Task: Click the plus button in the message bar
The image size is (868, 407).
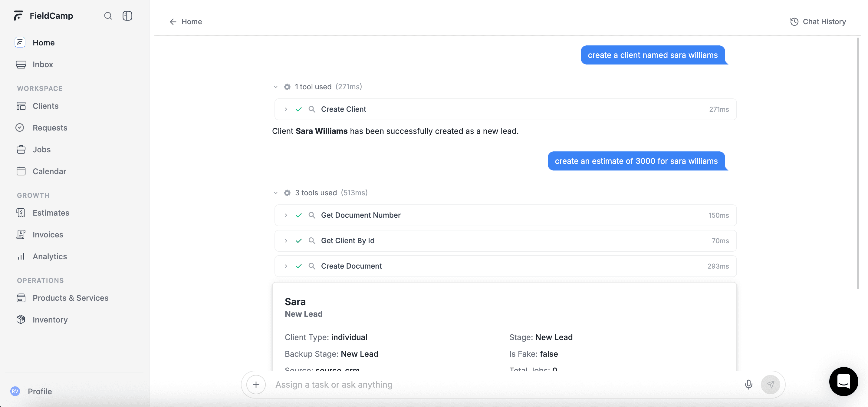Action: [256, 384]
